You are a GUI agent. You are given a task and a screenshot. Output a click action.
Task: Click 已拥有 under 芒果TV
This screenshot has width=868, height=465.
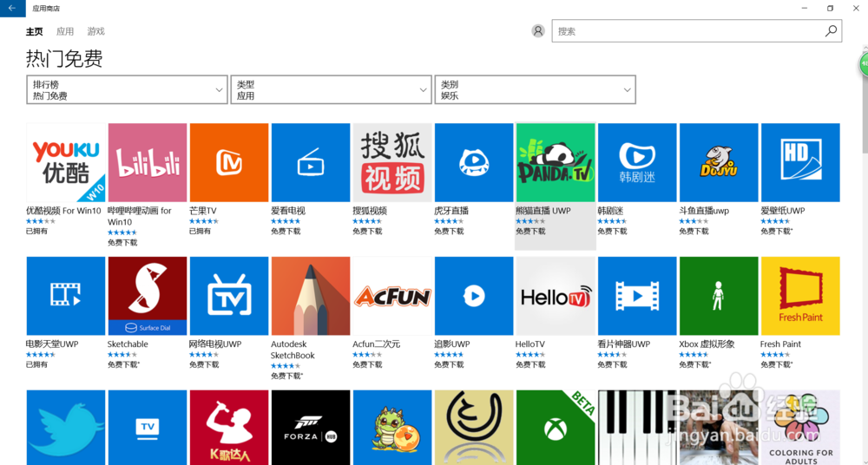tap(200, 232)
